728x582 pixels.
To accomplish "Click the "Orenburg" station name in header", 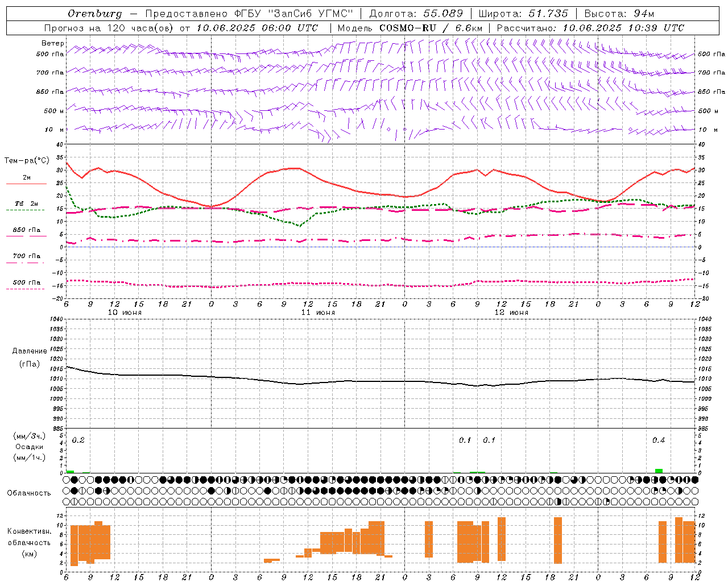I will pos(95,14).
